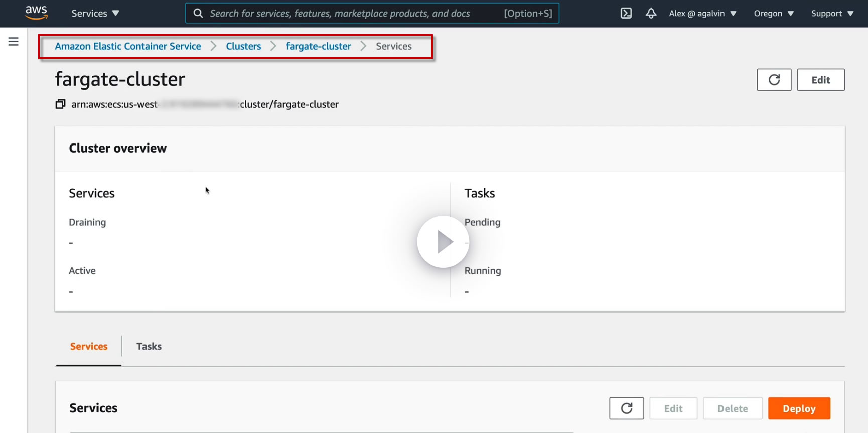Go to Amazon Elastic Container Service breadcrumb

[128, 46]
